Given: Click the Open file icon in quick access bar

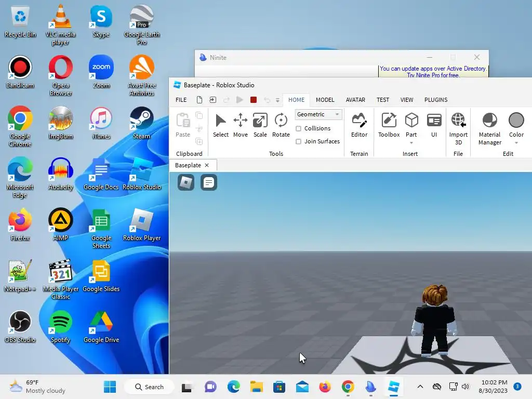Looking at the screenshot, I should click(212, 100).
